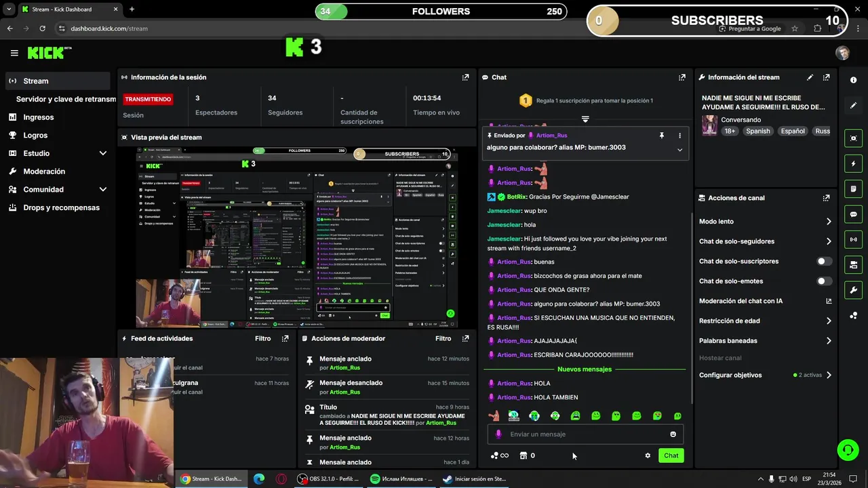
Task: Open Restricción de edad options chevron
Action: (x=828, y=321)
